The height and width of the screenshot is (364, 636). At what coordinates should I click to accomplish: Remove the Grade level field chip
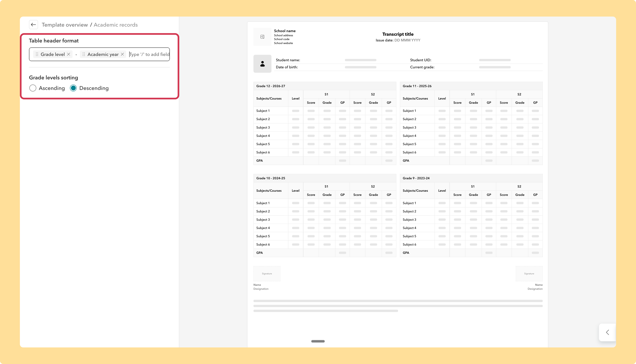[68, 54]
